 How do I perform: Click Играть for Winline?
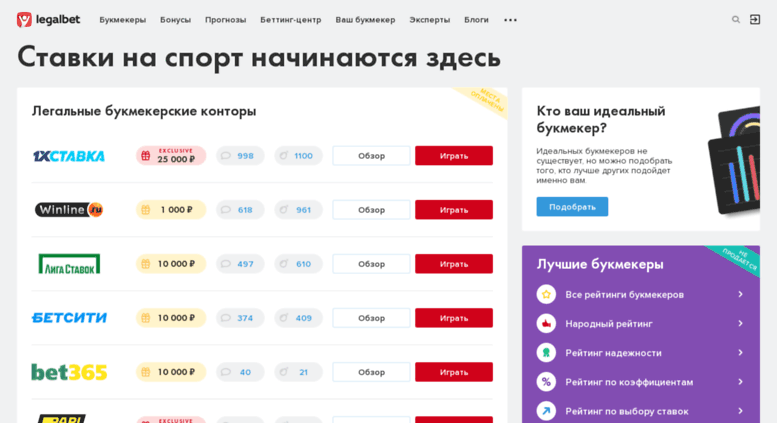pyautogui.click(x=454, y=210)
